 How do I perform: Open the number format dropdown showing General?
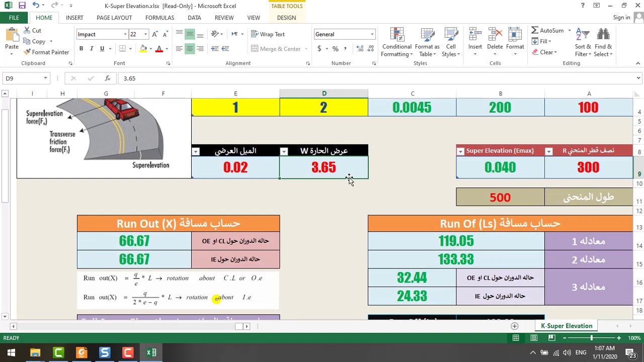(x=372, y=34)
